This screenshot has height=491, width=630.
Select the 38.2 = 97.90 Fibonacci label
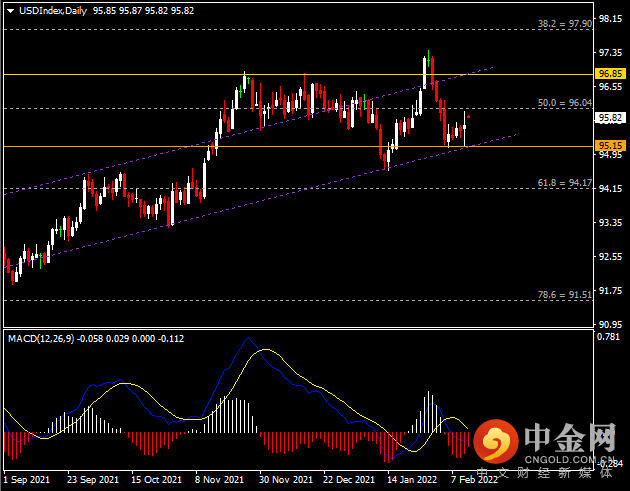point(565,24)
